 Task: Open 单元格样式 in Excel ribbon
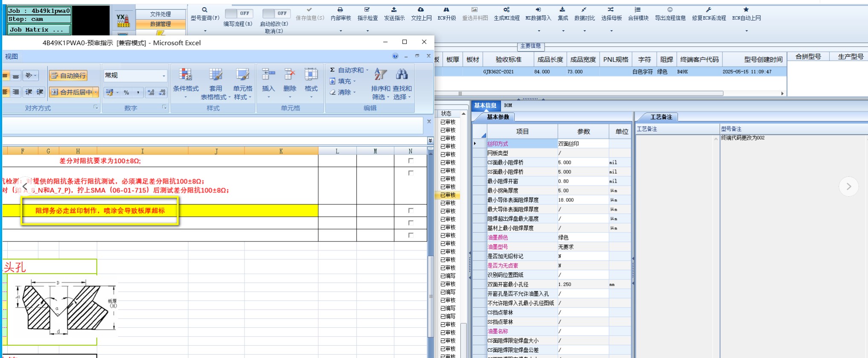(x=242, y=84)
